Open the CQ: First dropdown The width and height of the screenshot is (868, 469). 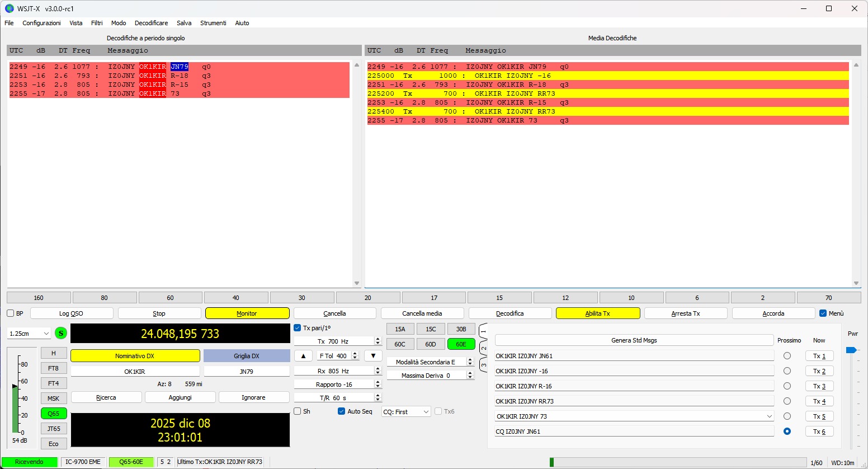point(405,411)
